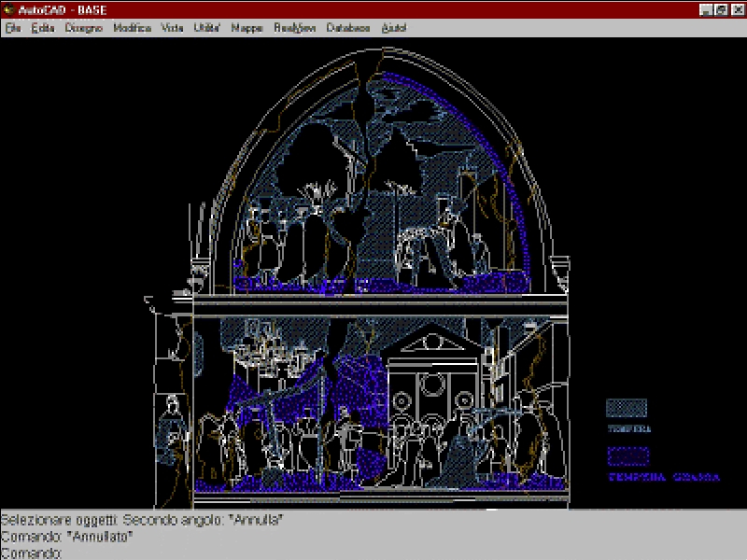Screen dimensions: 747x560
Task: Click the "AutoCAD - BASE" window title
Action: (x=63, y=10)
